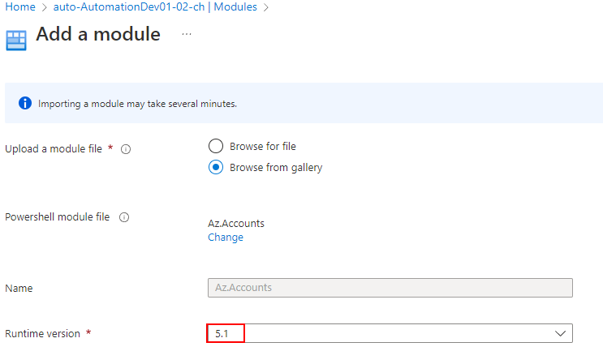Click the Add a module page title
Viewport: 603px width, 364px height.
point(98,34)
